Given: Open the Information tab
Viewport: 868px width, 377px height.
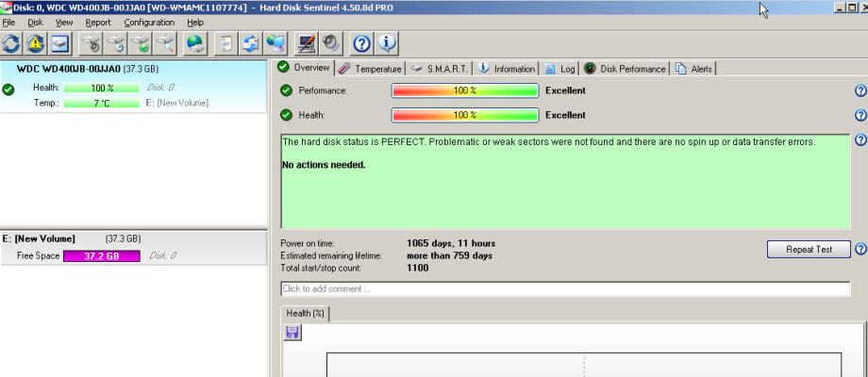Looking at the screenshot, I should click(x=507, y=69).
